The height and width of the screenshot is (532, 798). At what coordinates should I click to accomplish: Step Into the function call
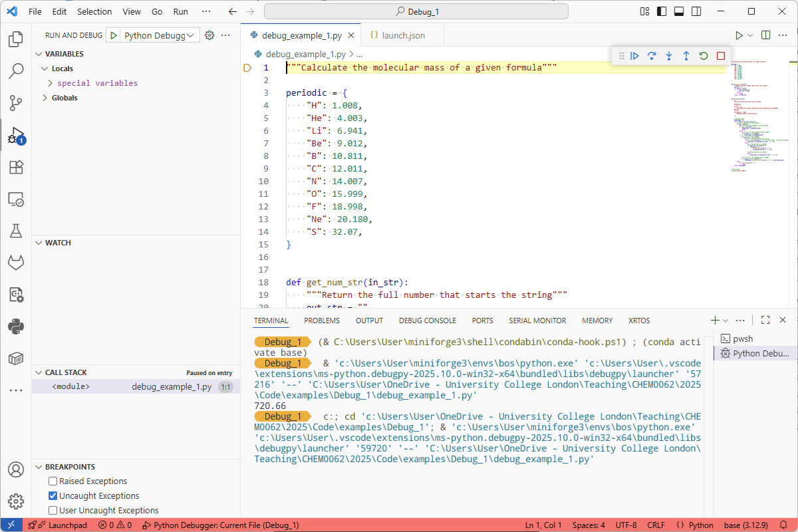tap(669, 56)
